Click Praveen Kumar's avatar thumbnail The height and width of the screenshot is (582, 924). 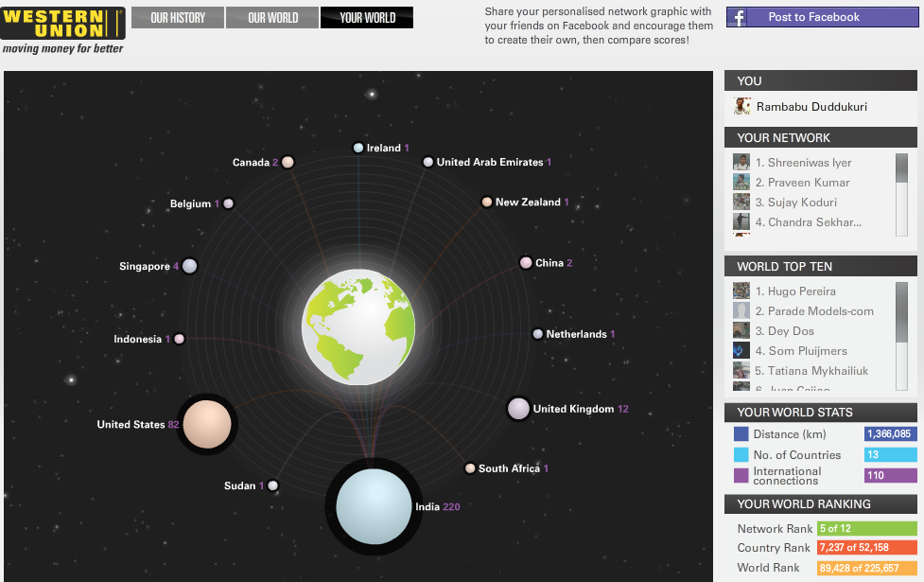pyautogui.click(x=741, y=183)
